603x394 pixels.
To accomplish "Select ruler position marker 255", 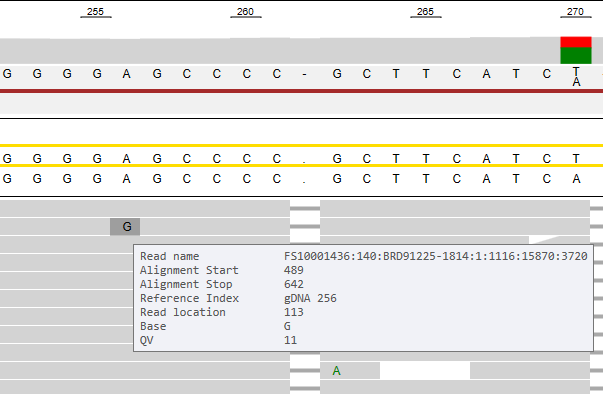I will [95, 12].
